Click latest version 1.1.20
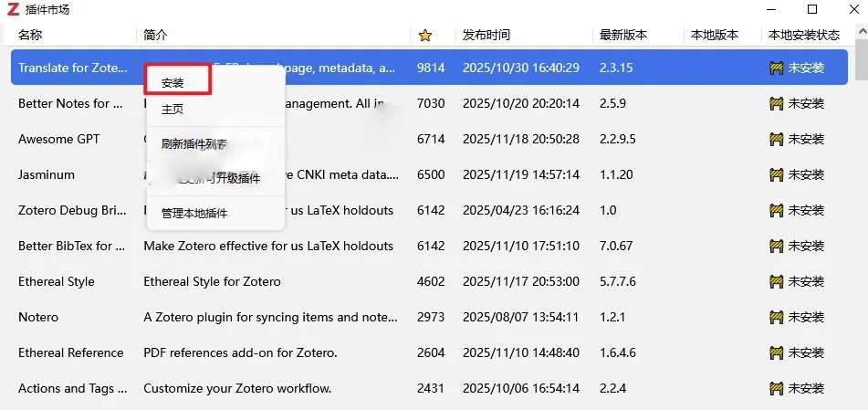 click(x=616, y=174)
